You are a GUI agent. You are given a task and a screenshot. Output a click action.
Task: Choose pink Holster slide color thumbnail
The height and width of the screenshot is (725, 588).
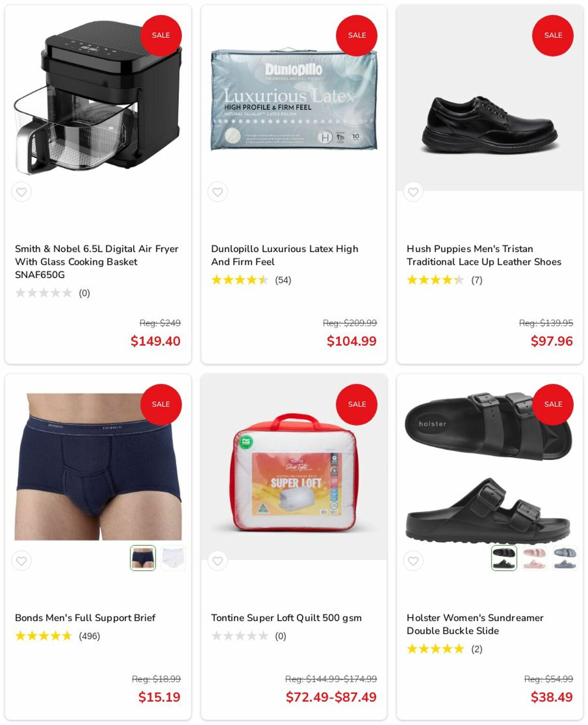point(534,558)
